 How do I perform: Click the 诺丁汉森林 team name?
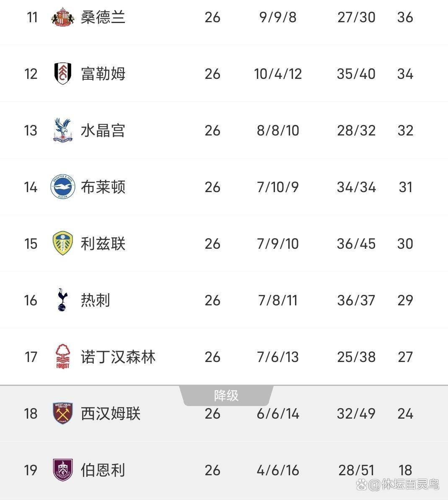[x=118, y=357]
